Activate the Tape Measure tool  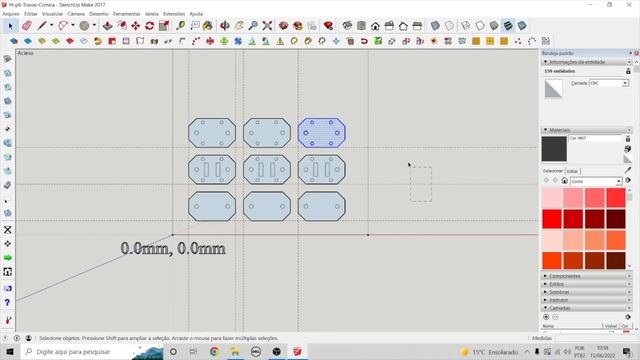coord(180,26)
